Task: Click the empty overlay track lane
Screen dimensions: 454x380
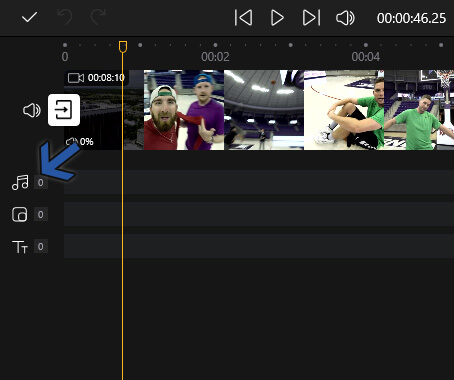Action: click(x=259, y=214)
